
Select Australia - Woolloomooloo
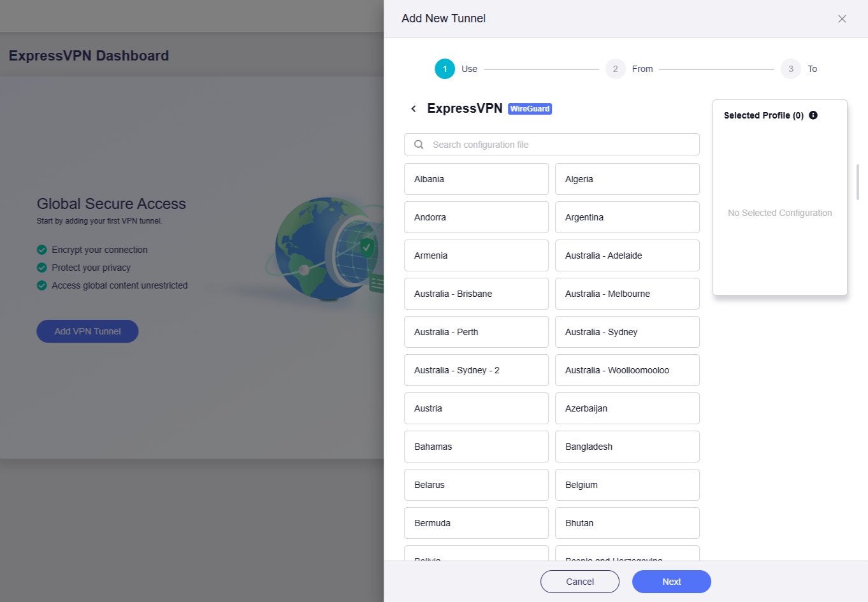click(x=627, y=370)
